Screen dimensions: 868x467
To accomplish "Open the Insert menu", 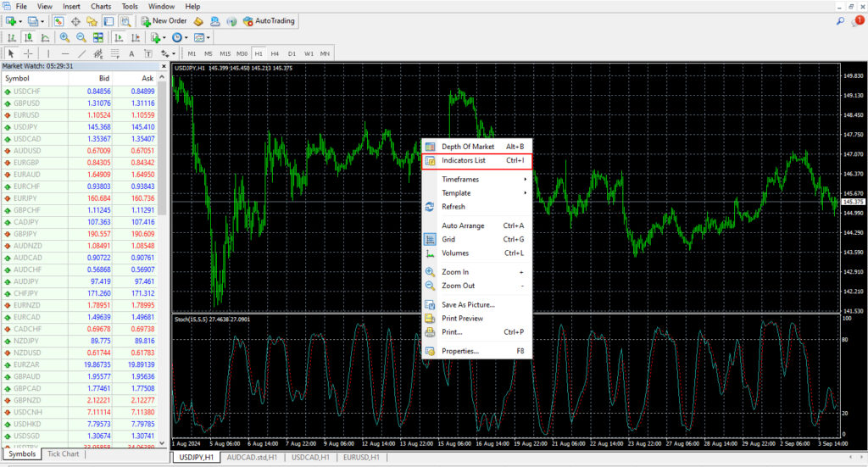I will tap(71, 6).
